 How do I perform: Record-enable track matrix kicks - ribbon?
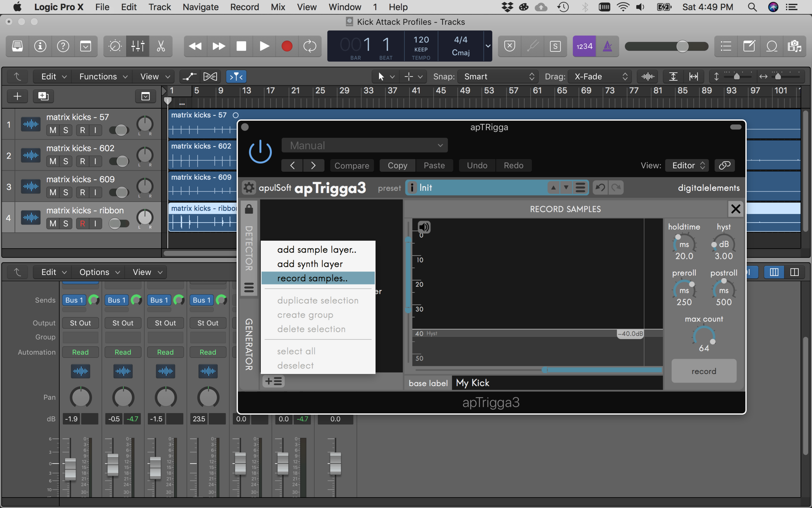pos(82,223)
